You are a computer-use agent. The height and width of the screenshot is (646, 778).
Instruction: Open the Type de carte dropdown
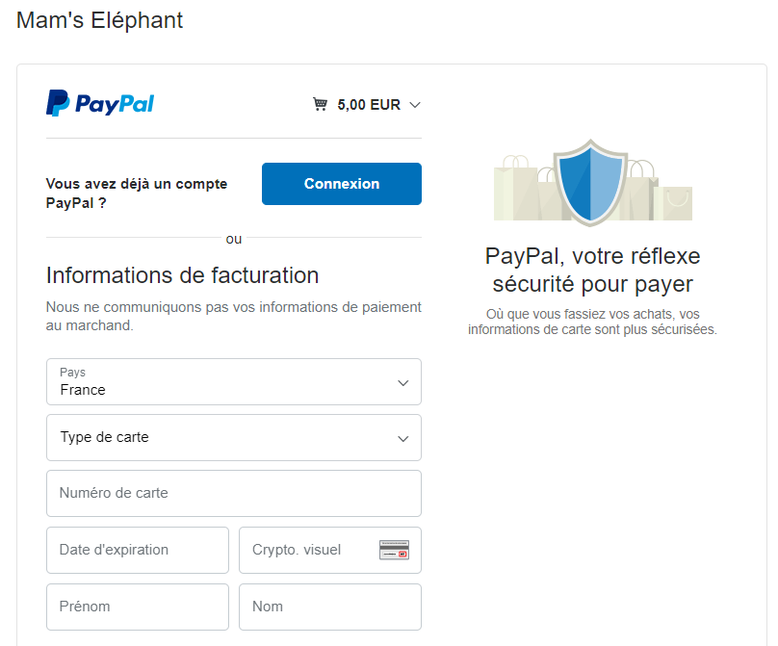(x=234, y=438)
